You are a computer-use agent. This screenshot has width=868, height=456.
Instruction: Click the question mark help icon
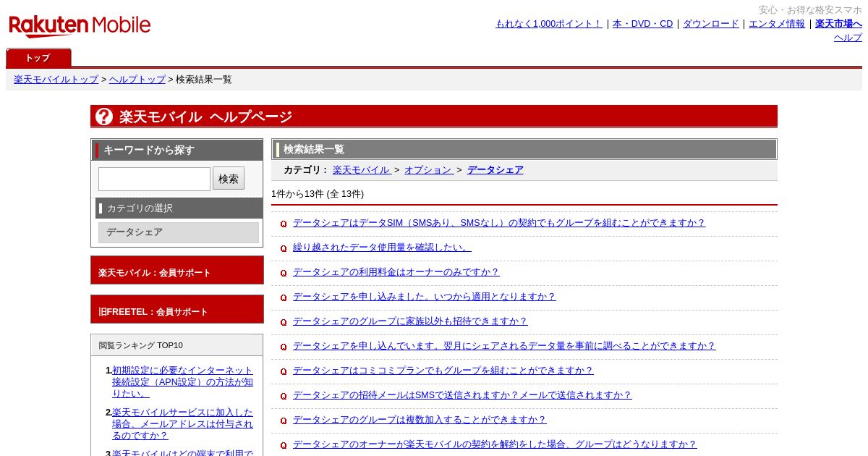pyautogui.click(x=104, y=117)
